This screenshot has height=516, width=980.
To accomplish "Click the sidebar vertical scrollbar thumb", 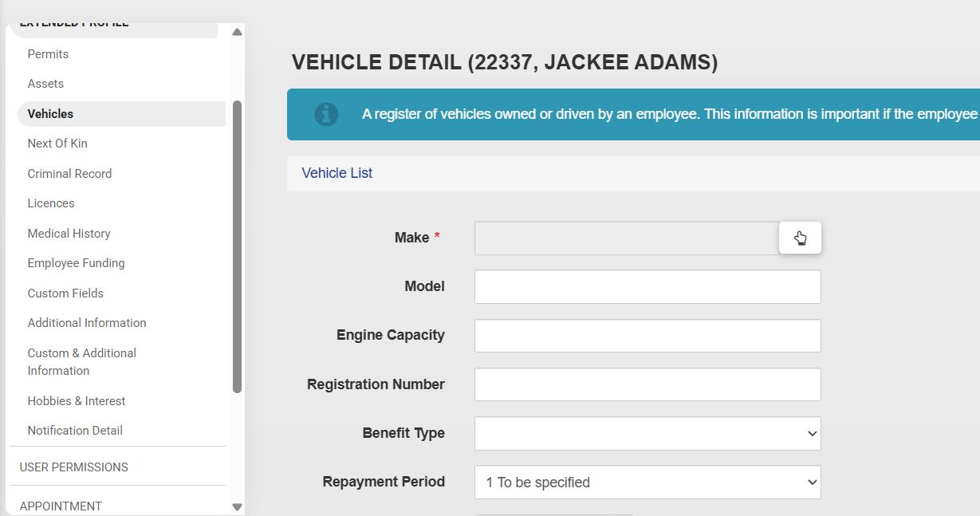I will (x=237, y=247).
